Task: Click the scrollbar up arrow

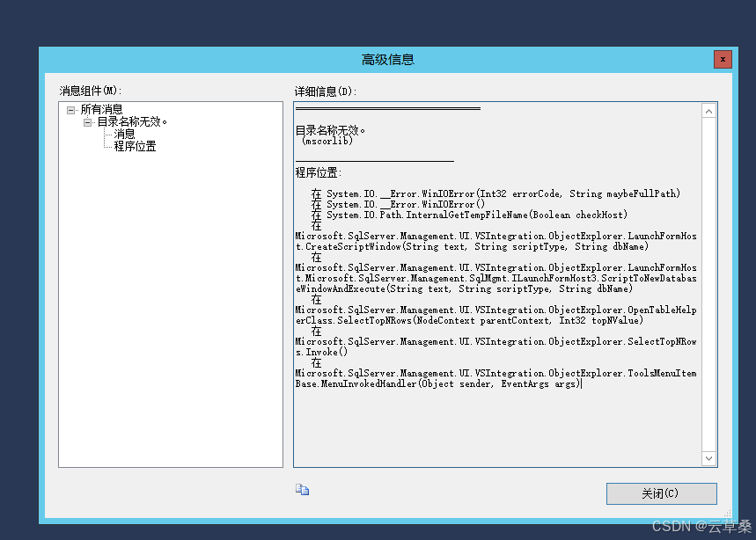Action: 708,110
